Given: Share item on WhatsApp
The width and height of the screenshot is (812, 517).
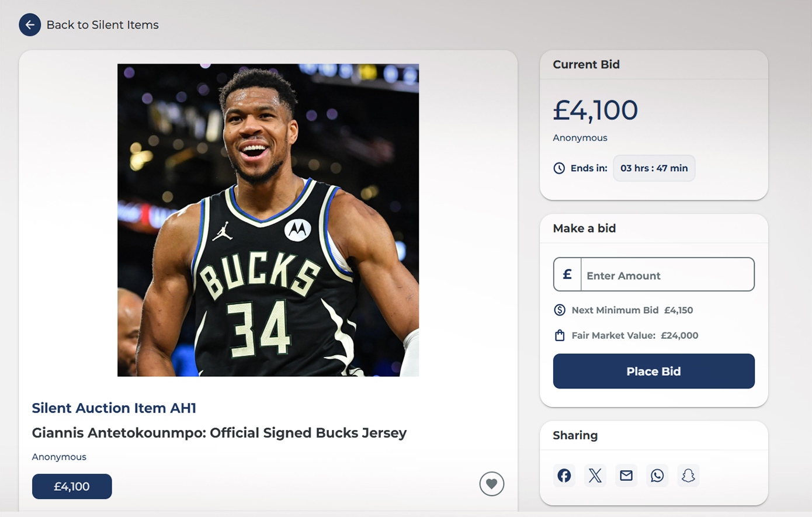Looking at the screenshot, I should pyautogui.click(x=657, y=476).
